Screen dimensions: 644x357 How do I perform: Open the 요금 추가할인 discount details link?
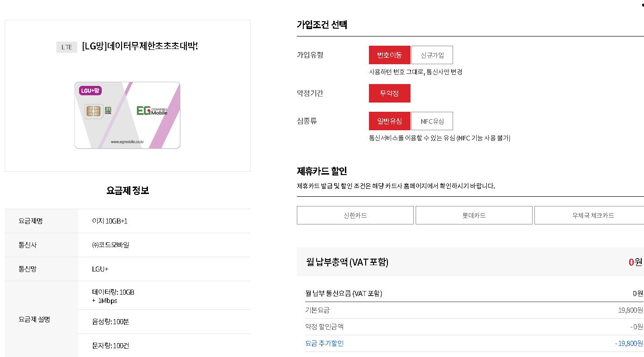pyautogui.click(x=324, y=343)
